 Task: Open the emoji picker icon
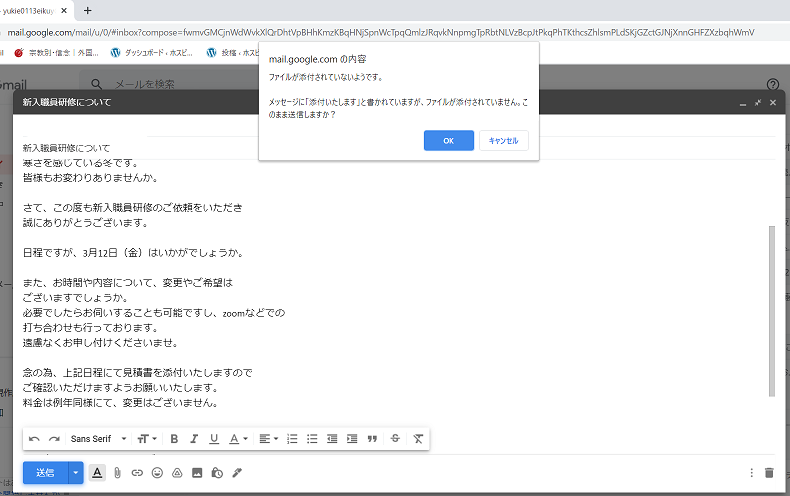pyautogui.click(x=157, y=472)
